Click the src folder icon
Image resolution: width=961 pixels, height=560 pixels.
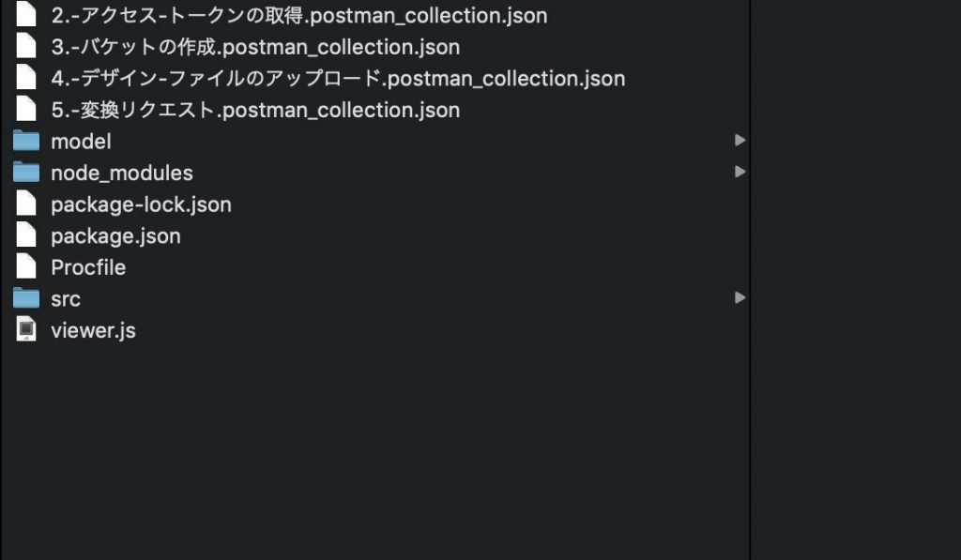(25, 298)
